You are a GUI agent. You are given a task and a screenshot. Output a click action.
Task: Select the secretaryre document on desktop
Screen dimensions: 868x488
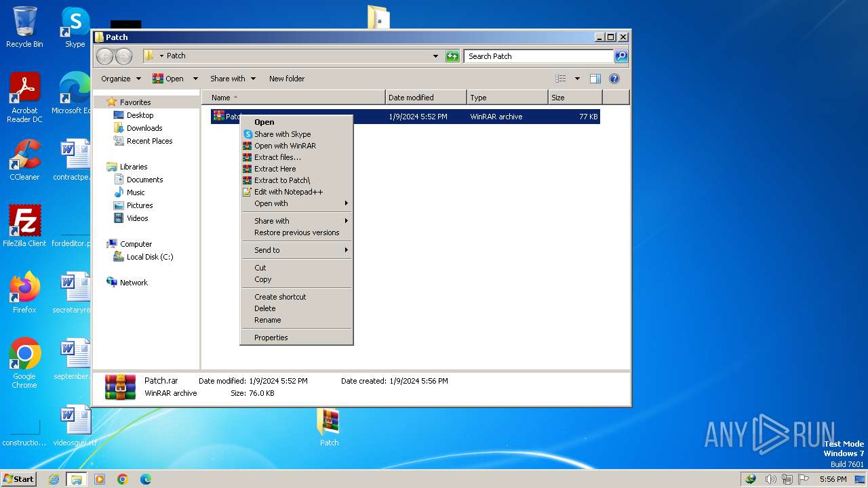tap(72, 292)
